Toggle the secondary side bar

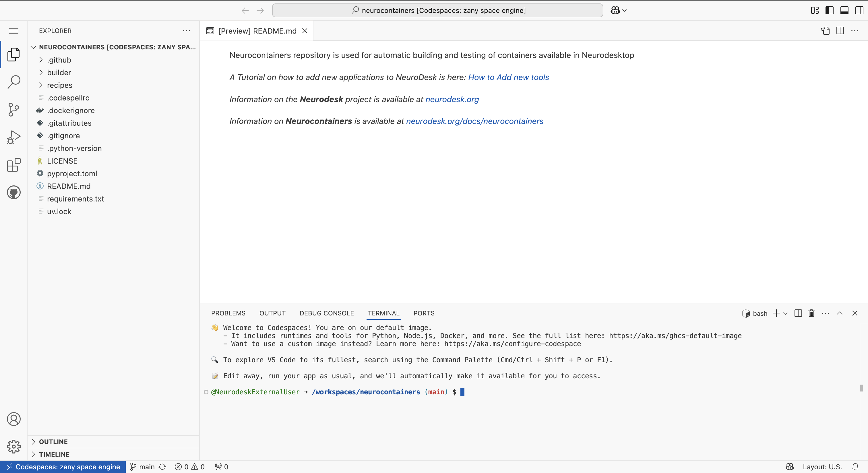[x=859, y=10]
